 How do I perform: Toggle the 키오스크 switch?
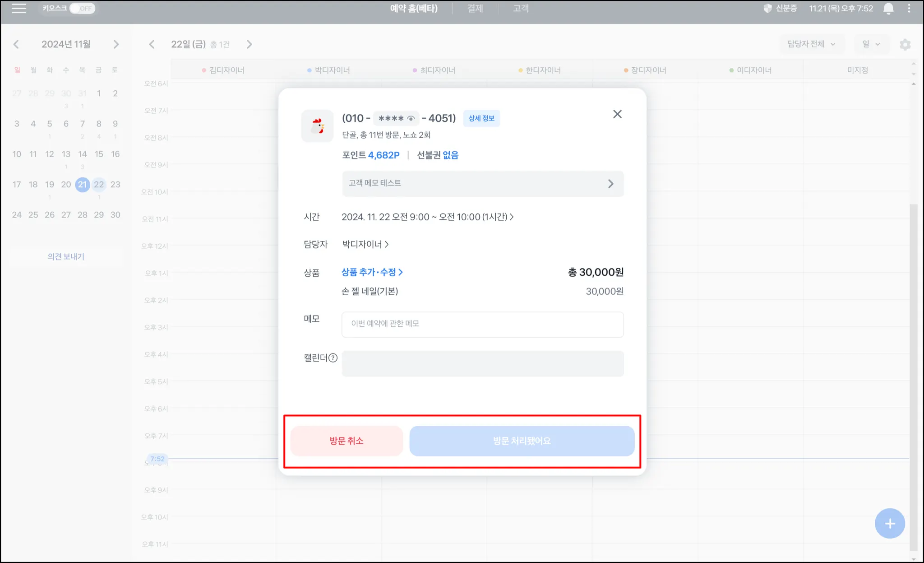(82, 9)
